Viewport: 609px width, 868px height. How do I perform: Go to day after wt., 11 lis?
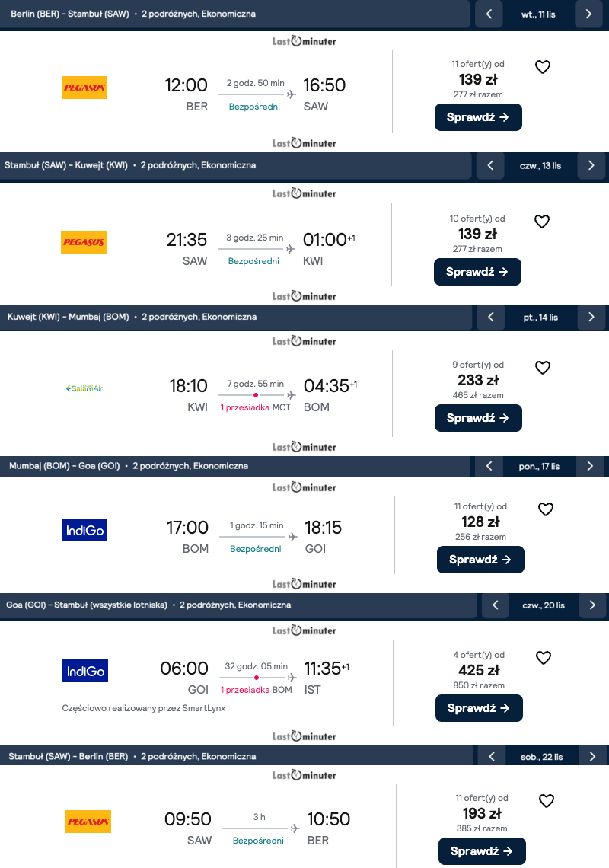click(x=588, y=14)
